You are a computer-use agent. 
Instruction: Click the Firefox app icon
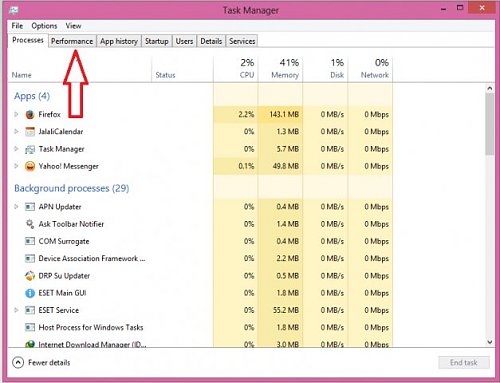(30, 115)
